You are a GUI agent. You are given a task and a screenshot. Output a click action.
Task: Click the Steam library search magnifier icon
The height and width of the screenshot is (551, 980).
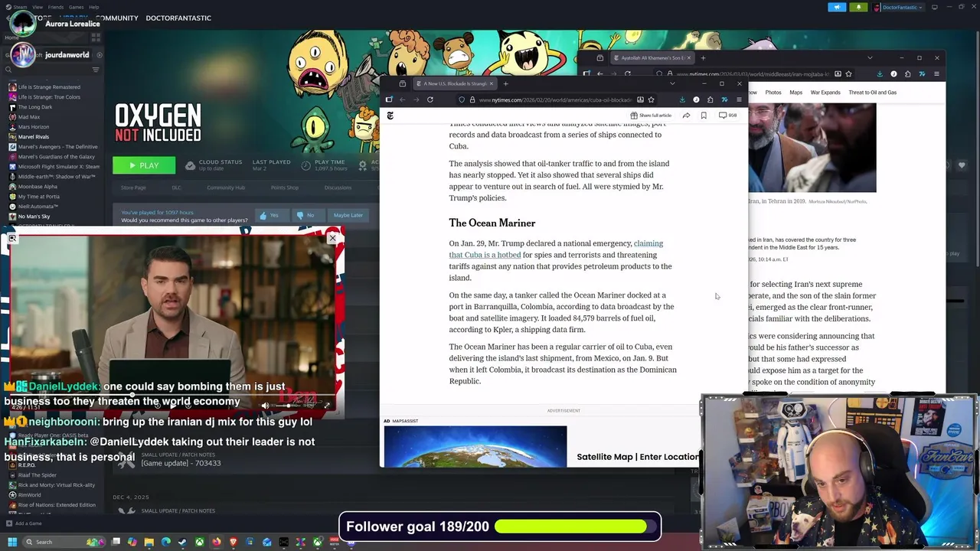coord(10,70)
